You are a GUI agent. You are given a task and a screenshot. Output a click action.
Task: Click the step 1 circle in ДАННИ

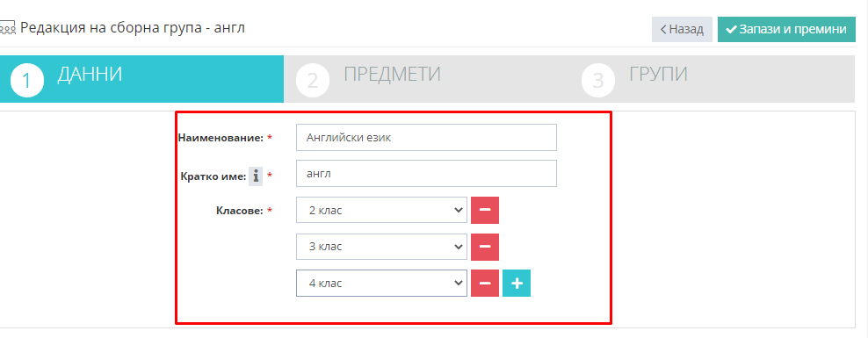[26, 80]
